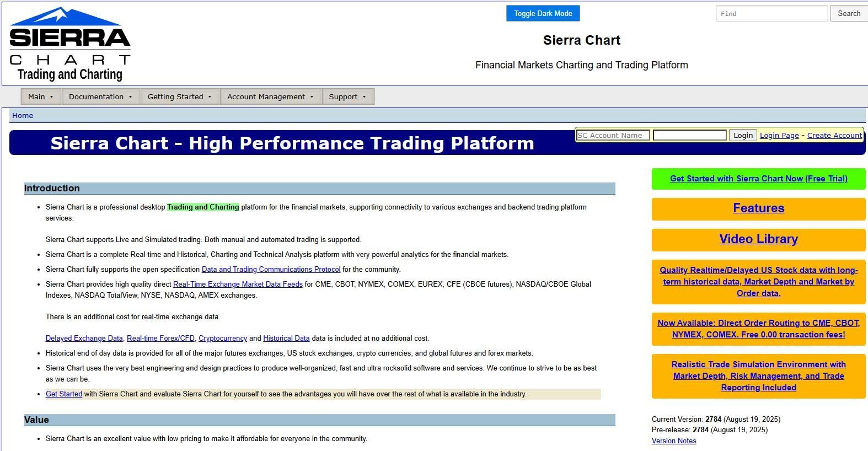
Task: Click the Find search input field
Action: coord(771,13)
